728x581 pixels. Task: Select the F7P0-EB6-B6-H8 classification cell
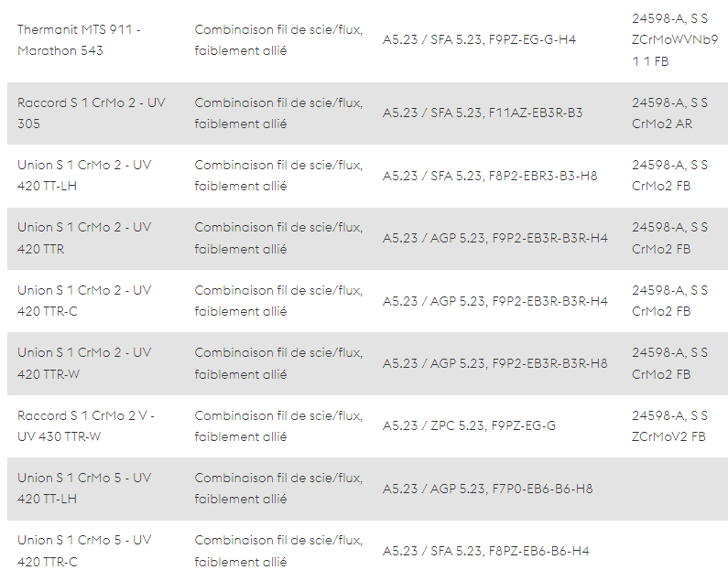coord(487,489)
